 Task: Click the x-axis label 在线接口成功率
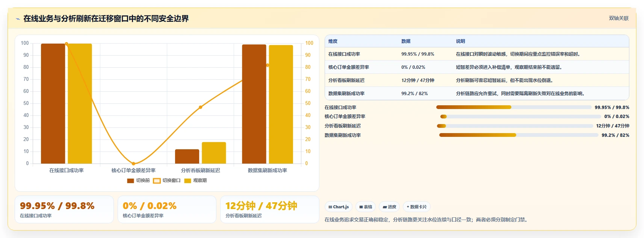click(67, 170)
